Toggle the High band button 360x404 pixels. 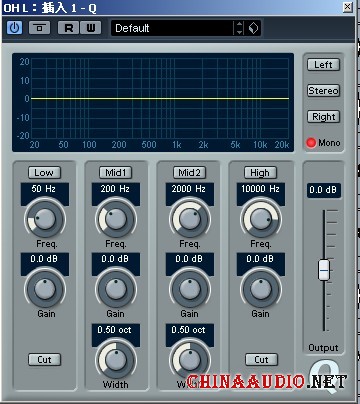click(260, 173)
